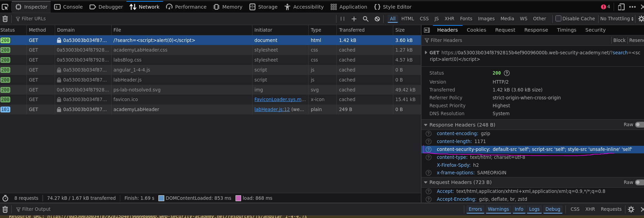Viewport: 644px width, 218px height.
Task: Add a new request with plus icon
Action: coord(354,19)
